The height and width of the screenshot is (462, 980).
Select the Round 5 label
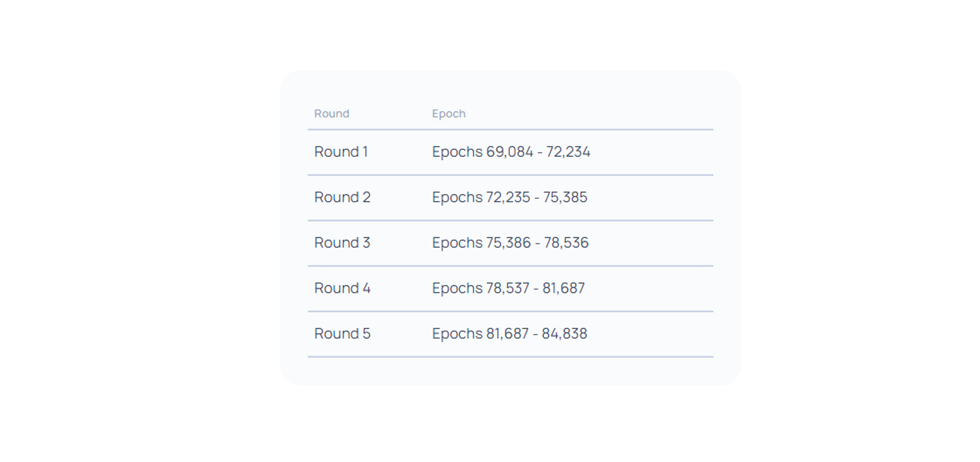point(342,334)
